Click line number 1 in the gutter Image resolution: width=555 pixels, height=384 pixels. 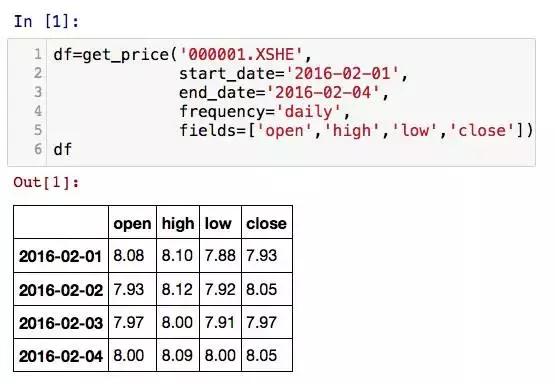pyautogui.click(x=38, y=55)
